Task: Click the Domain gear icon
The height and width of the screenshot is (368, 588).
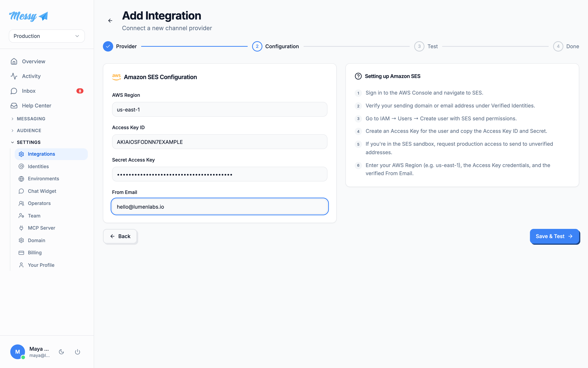Action: coord(21,240)
